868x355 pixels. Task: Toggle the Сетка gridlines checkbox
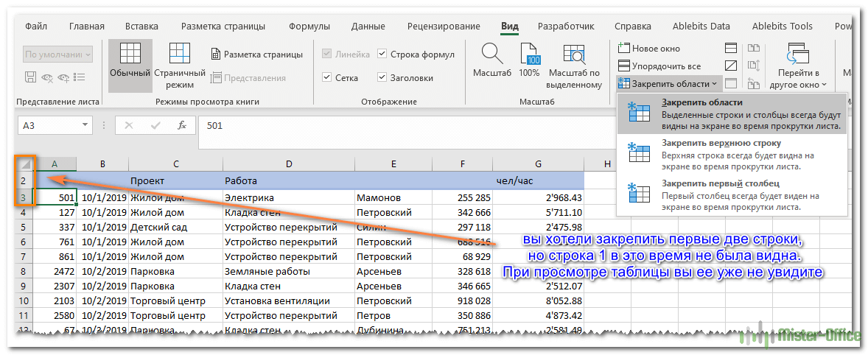(x=327, y=77)
